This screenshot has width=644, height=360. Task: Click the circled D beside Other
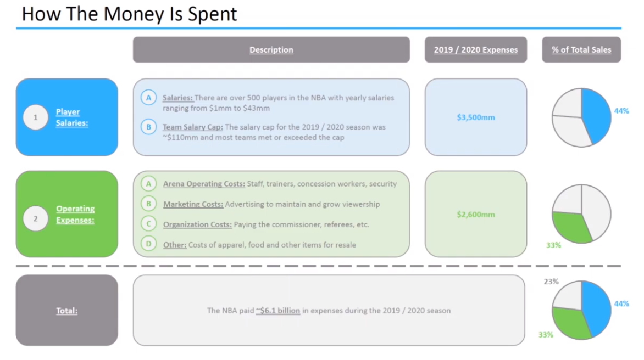tap(149, 245)
